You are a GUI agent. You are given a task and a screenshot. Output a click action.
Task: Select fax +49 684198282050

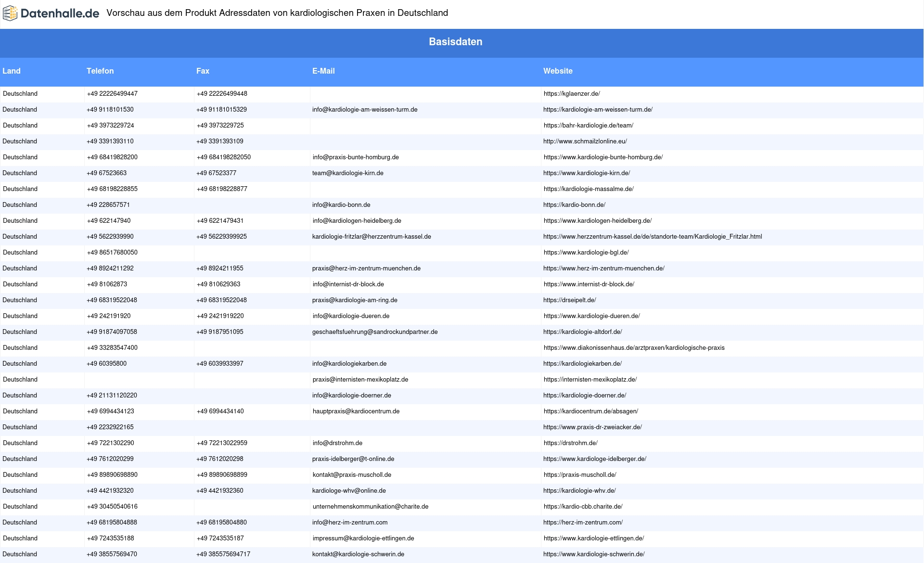(224, 157)
